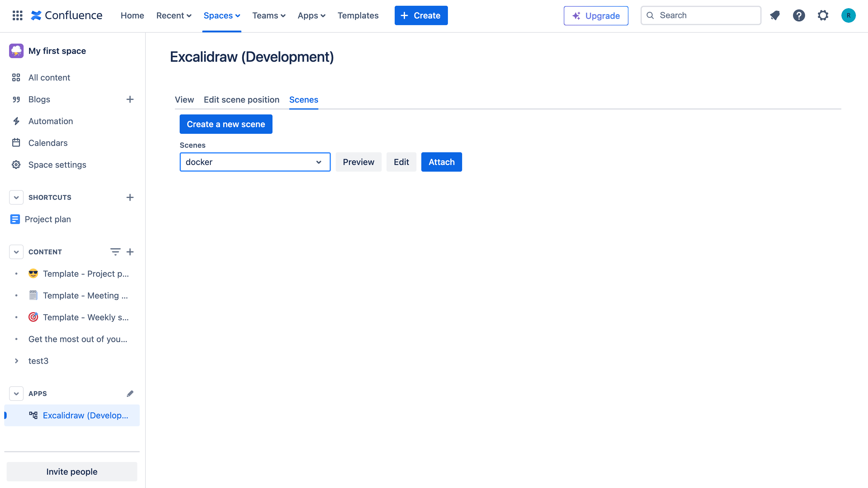This screenshot has height=488, width=868.
Task: Switch to the View tab
Action: [x=184, y=100]
